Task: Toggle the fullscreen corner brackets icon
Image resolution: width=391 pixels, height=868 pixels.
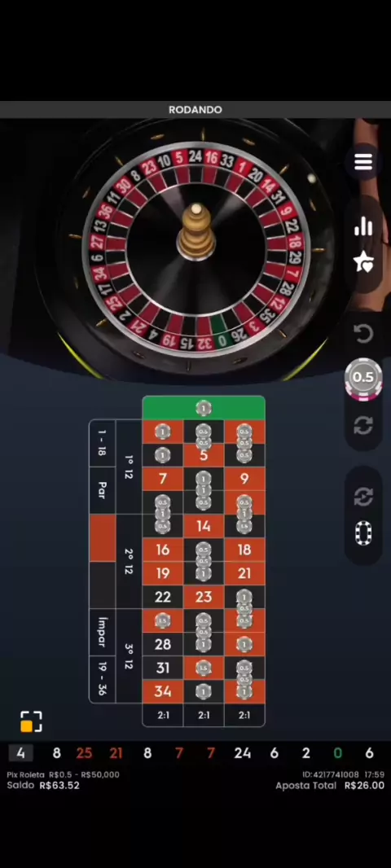Action: click(x=31, y=721)
